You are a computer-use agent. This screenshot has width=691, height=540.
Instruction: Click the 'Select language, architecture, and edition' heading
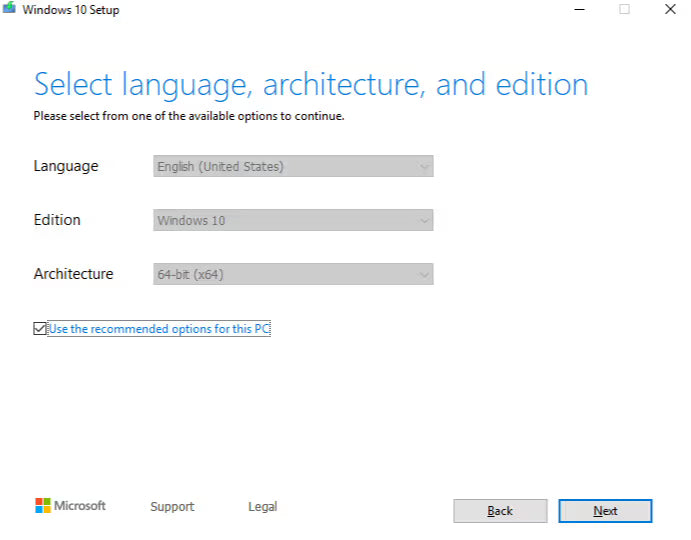[x=311, y=85]
